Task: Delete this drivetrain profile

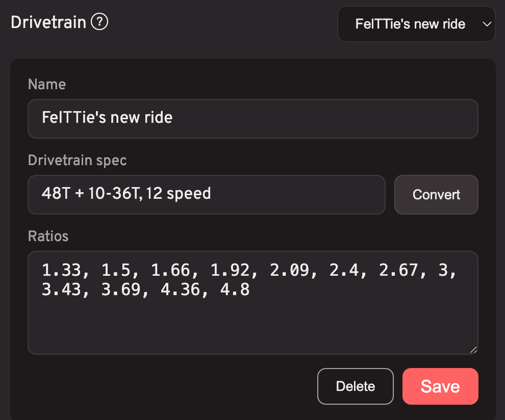Action: [x=355, y=386]
